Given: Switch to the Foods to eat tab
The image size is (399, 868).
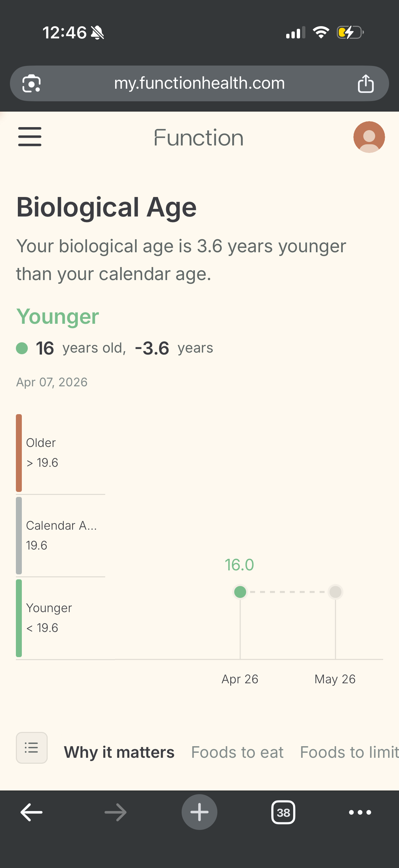Looking at the screenshot, I should (237, 752).
